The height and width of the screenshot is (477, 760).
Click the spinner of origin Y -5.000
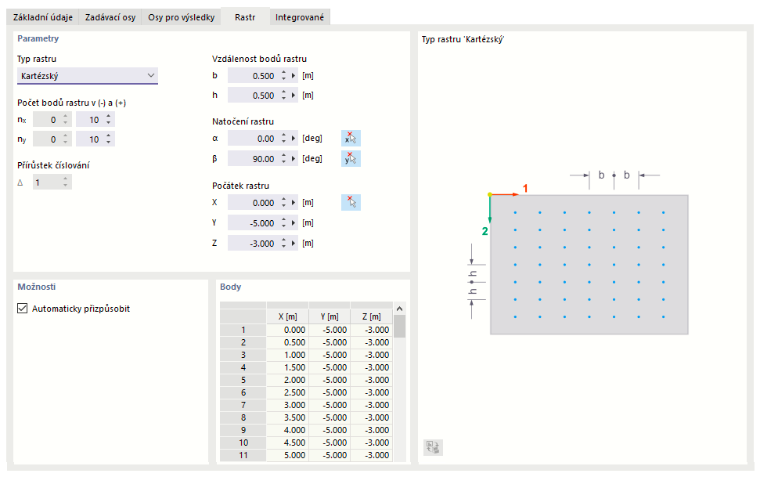click(x=284, y=223)
